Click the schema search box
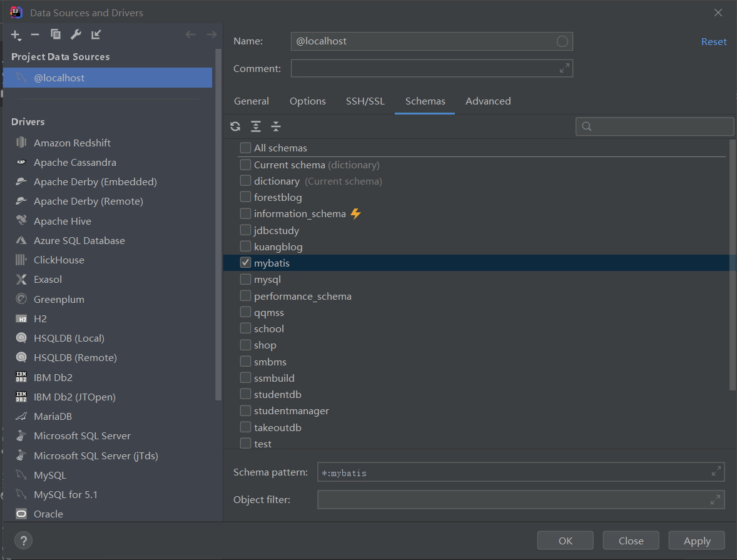Screen dimensions: 737x560 click(655, 126)
